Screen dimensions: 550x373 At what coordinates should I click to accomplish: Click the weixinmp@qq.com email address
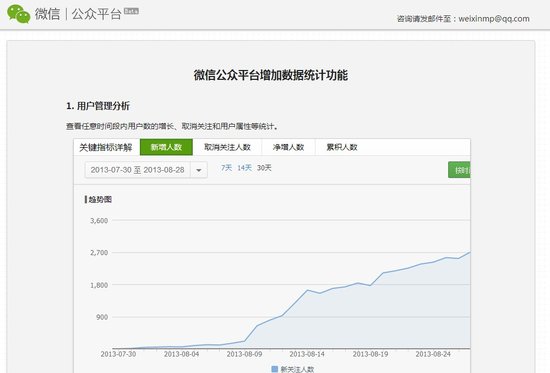coord(494,19)
